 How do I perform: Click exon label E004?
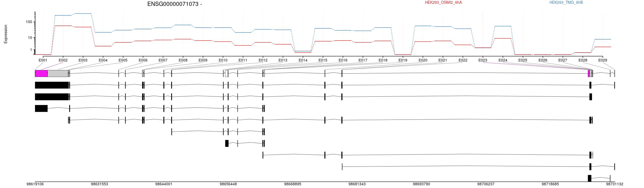coord(103,60)
